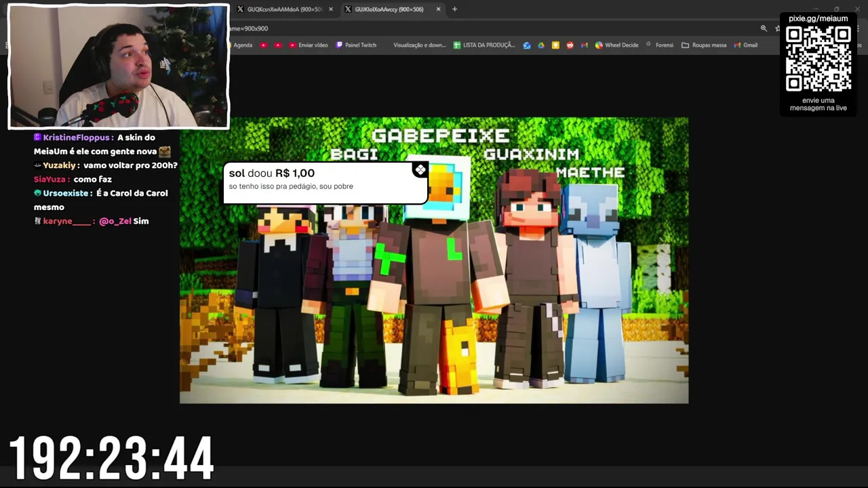Open the yellow Google Keep bookmark icon
This screenshot has height=488, width=868.
tap(555, 45)
